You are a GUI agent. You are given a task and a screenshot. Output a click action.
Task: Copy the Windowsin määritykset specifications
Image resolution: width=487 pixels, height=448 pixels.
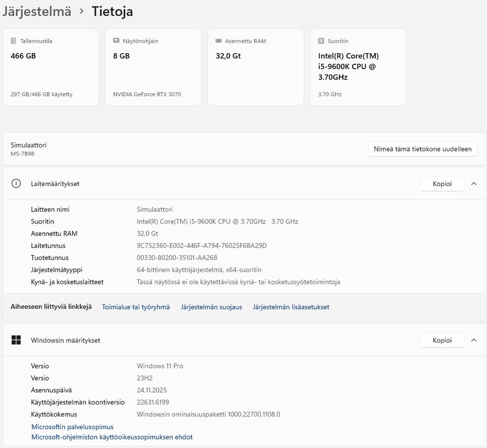click(442, 341)
